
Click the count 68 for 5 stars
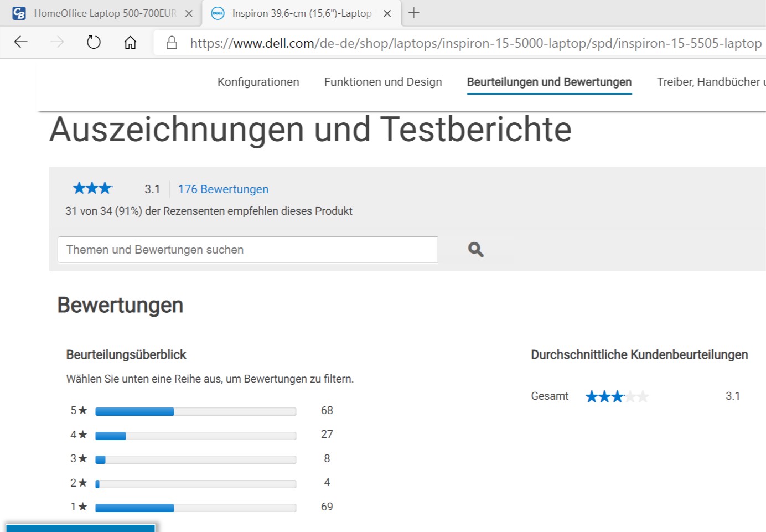tap(327, 410)
